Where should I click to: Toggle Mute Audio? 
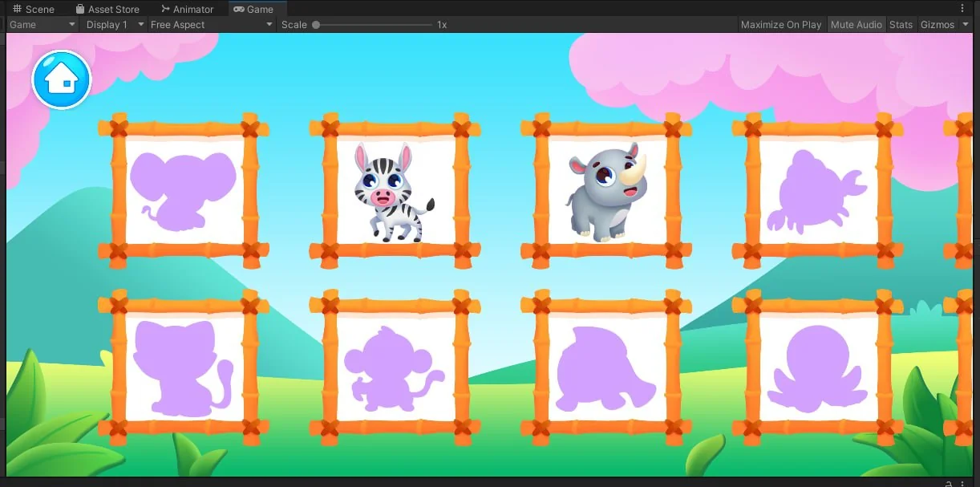[x=856, y=25]
